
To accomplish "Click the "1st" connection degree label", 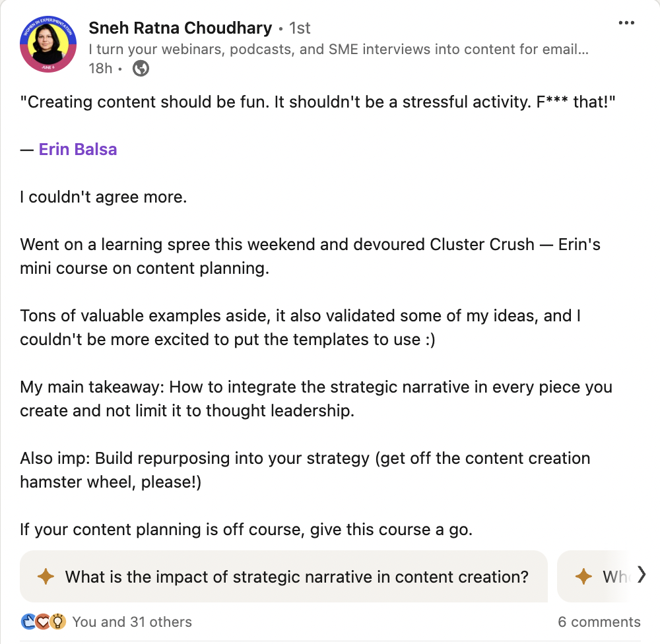I will tap(300, 28).
